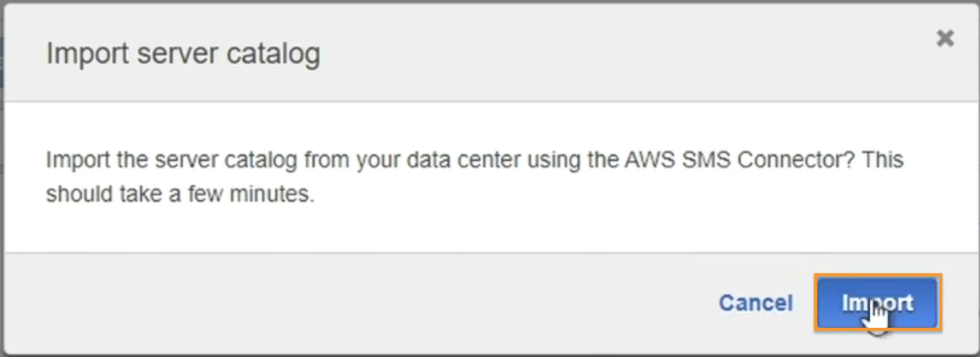Click the AWS SMS Connector message text
The height and width of the screenshot is (357, 980).
pos(475,177)
